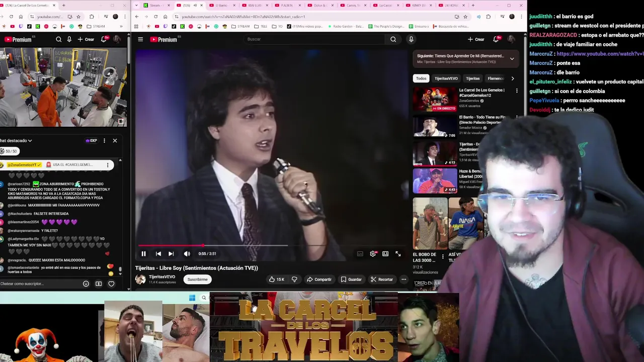This screenshot has height=362, width=644.
Task: Show more bookmarks chevron in left window
Action: pyautogui.click(x=121, y=26)
